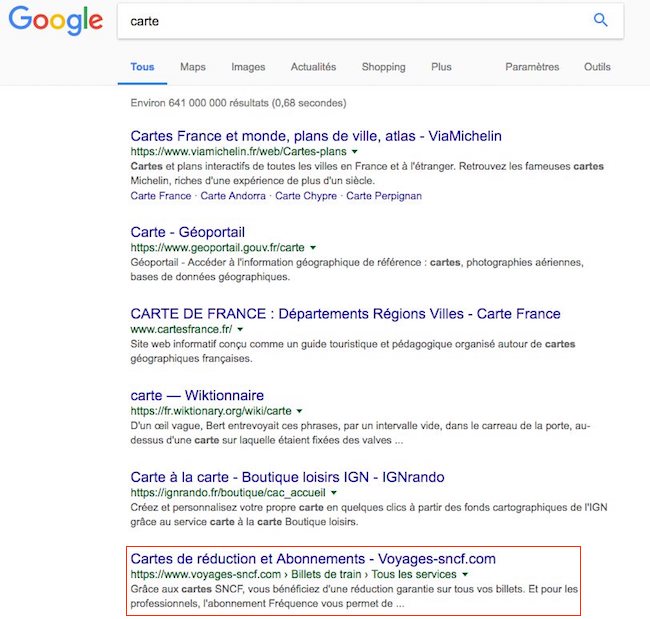Open ViaMichelin Cartes France et monde result
The width and height of the screenshot is (650, 619).
316,136
